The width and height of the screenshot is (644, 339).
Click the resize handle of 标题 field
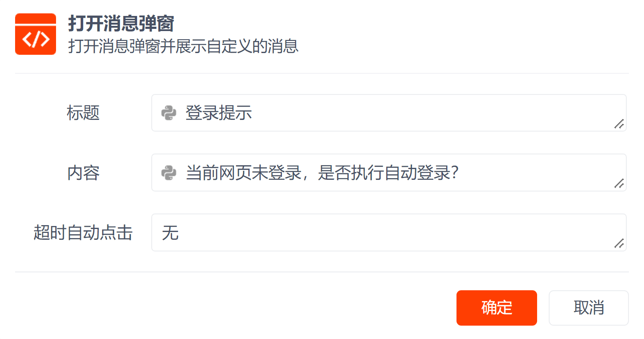619,124
